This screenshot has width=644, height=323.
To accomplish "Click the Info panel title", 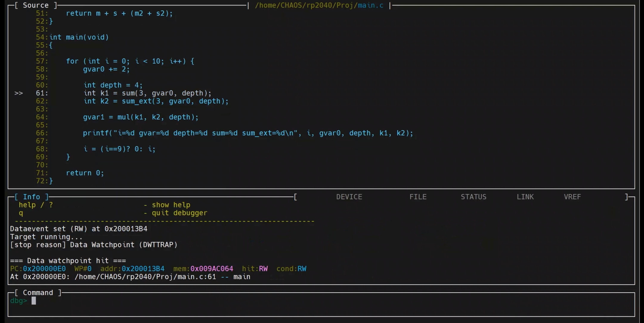I will (31, 197).
